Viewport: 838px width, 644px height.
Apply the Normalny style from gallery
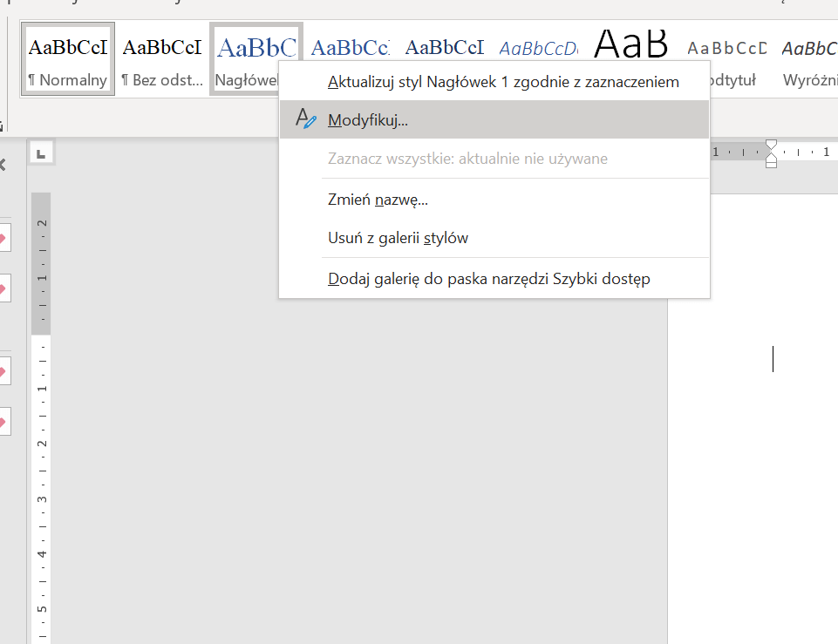pos(67,58)
